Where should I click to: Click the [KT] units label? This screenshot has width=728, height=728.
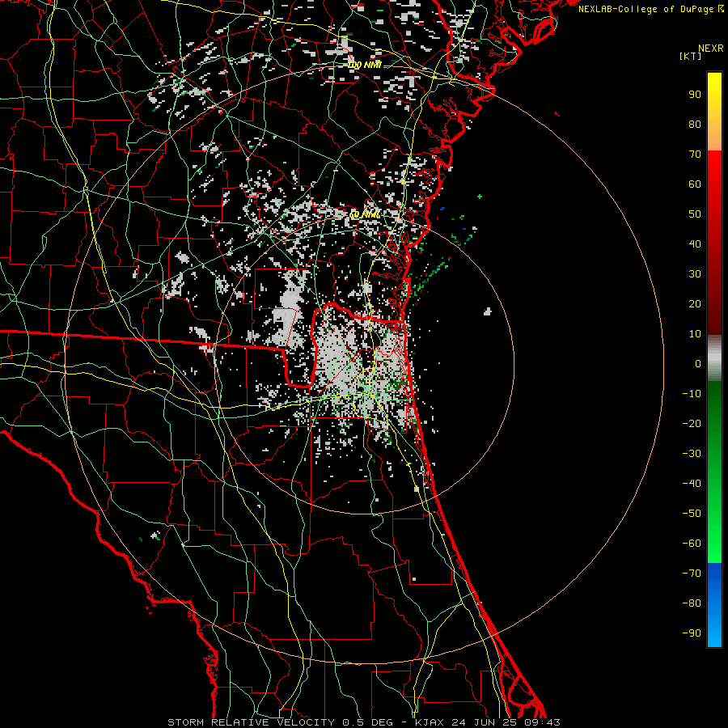click(691, 56)
